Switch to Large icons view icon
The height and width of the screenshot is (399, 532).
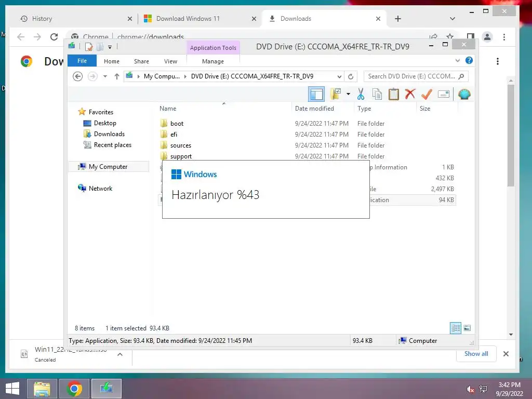click(467, 328)
